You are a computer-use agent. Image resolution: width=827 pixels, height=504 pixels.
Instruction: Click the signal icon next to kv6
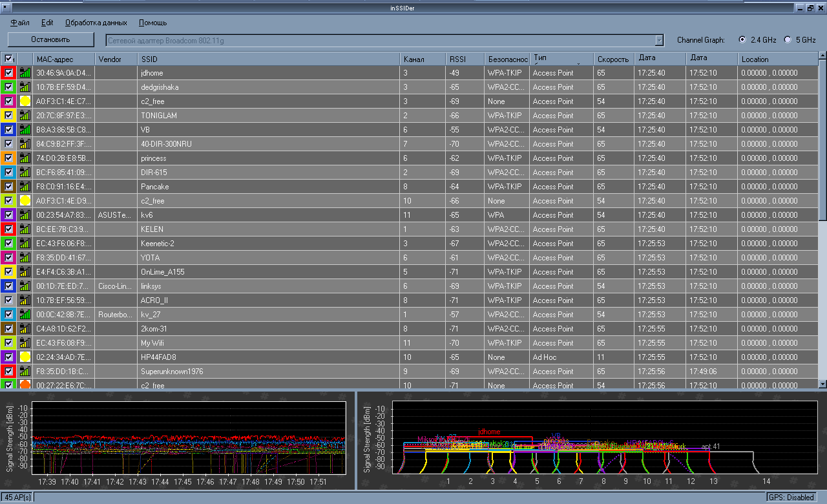(25, 215)
